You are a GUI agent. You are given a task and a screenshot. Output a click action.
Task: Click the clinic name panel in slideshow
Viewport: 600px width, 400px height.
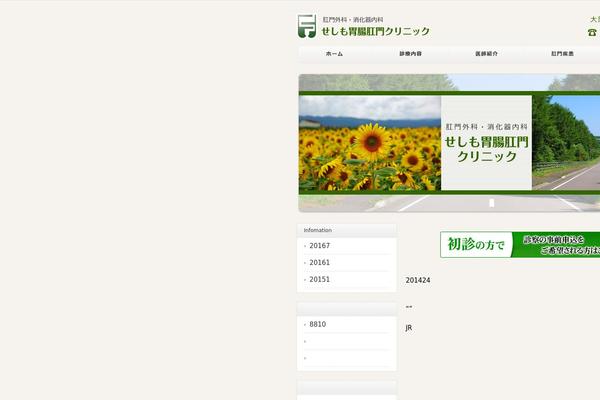(x=486, y=143)
